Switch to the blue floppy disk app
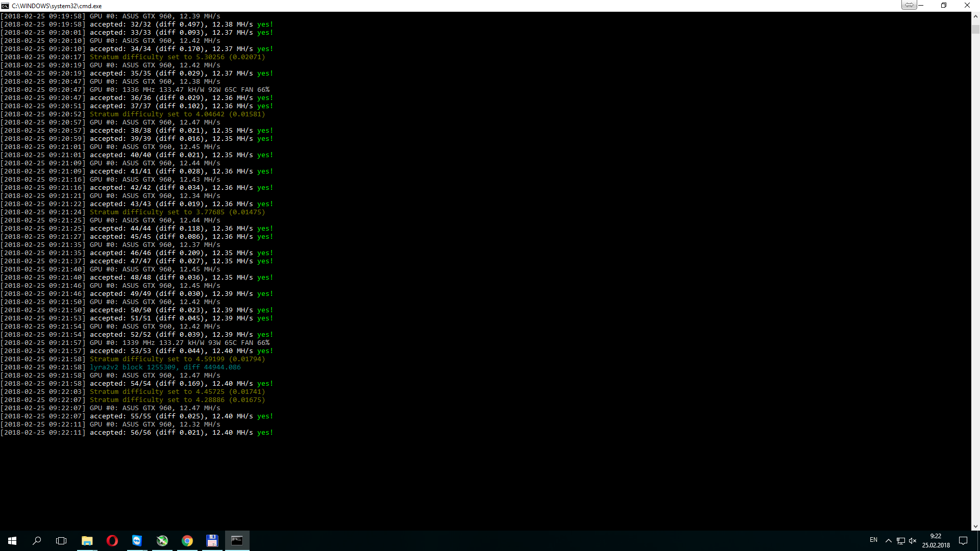This screenshot has height=551, width=980. pos(212,541)
